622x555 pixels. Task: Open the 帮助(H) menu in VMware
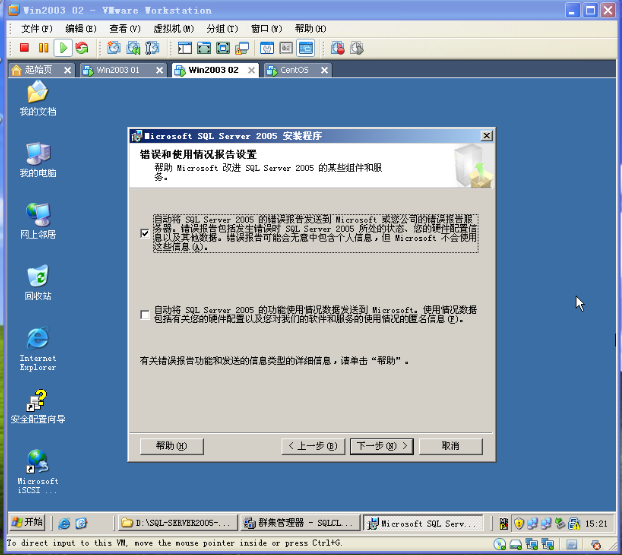click(310, 29)
